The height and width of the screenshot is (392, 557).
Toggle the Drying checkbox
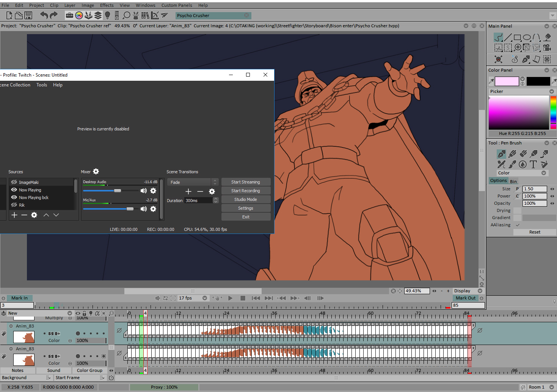518,210
